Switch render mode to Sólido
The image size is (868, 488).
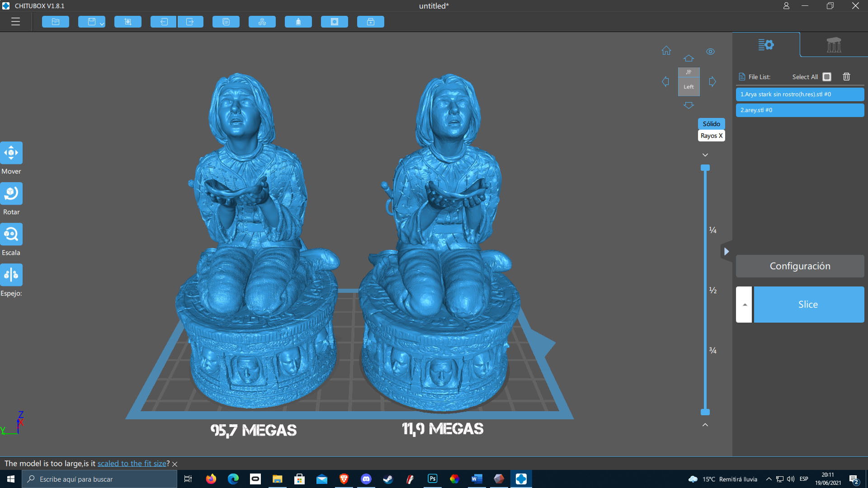point(711,124)
